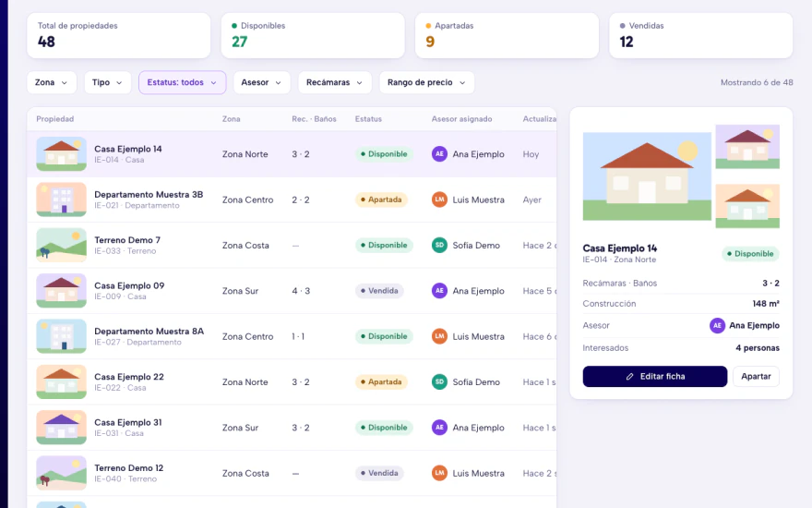
Task: Sort by Propiedad column header
Action: [54, 119]
